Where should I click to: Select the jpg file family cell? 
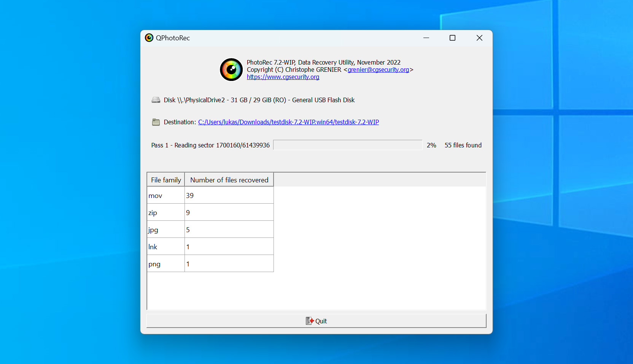pyautogui.click(x=166, y=229)
